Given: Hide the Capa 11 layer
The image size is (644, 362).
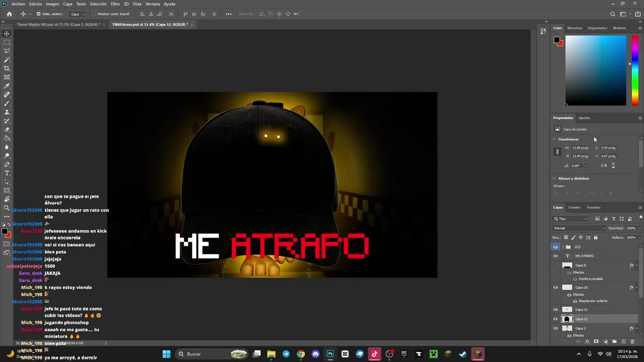Looking at the screenshot, I should coord(555,310).
